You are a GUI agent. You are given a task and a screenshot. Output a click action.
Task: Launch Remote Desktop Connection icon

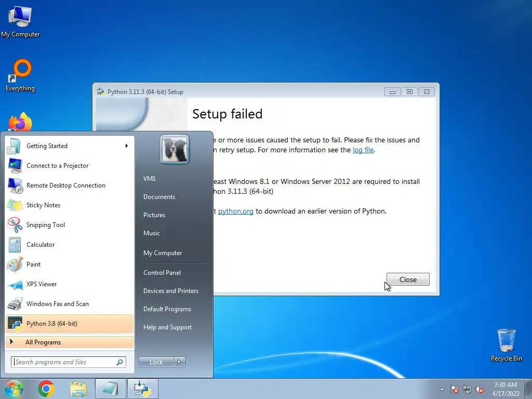pyautogui.click(x=14, y=185)
